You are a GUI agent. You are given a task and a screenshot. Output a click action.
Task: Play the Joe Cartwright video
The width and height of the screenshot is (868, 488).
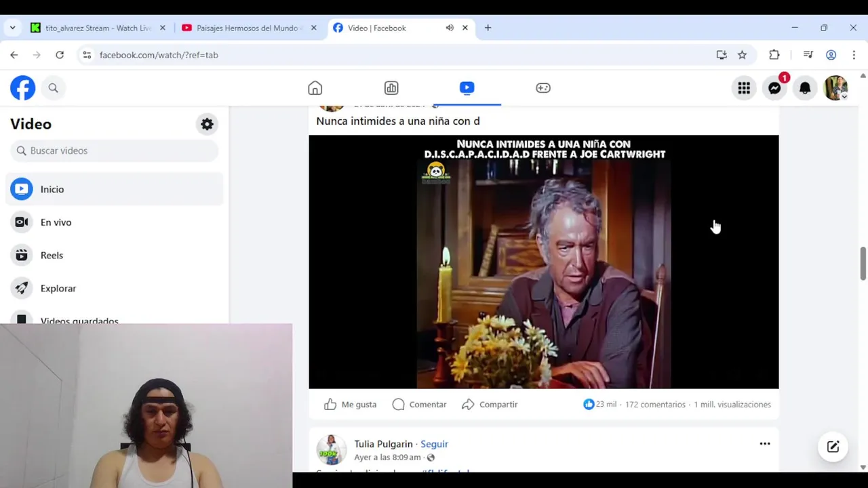[x=544, y=262]
